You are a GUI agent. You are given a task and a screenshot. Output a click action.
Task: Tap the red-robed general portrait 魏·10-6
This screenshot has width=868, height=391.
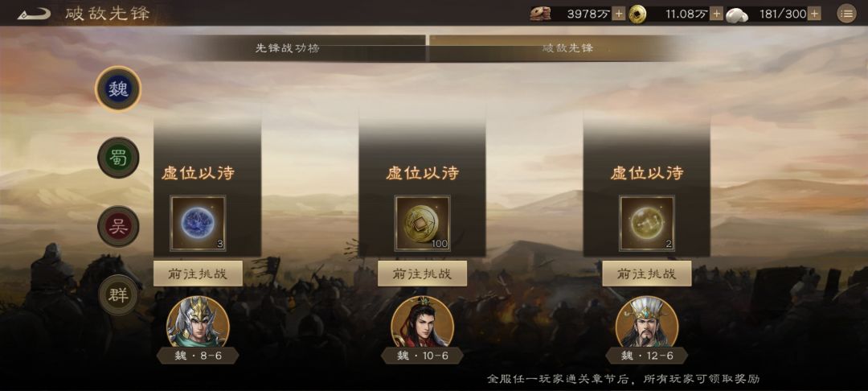(423, 323)
